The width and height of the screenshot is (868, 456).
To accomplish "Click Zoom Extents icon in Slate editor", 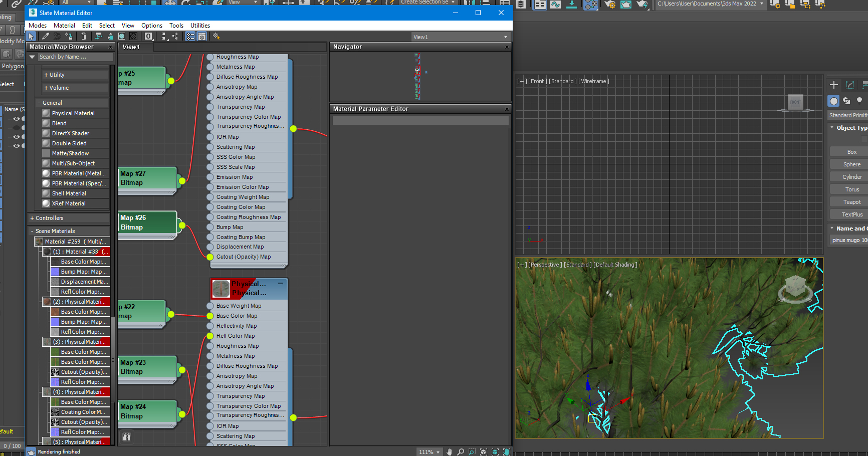I will 484,451.
